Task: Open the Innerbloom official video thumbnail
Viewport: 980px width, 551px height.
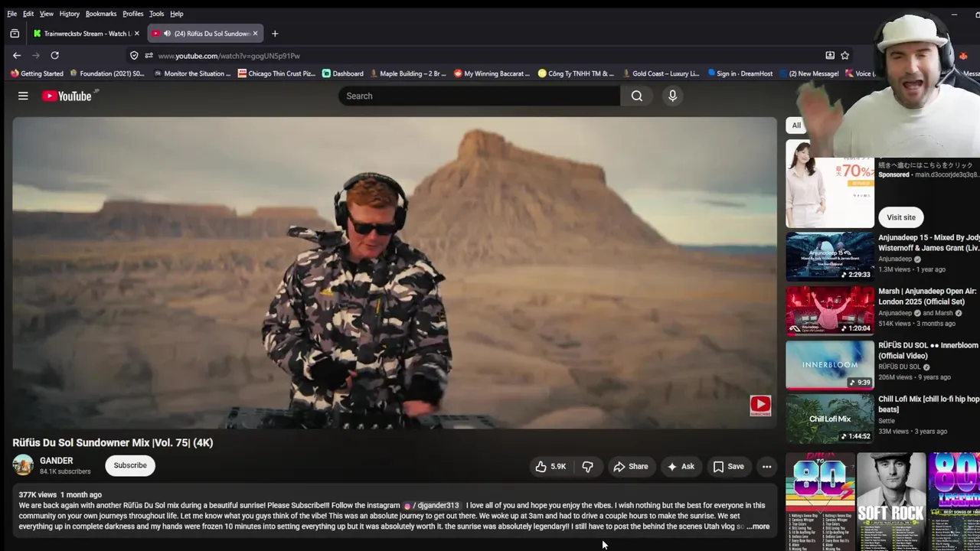Action: pyautogui.click(x=830, y=365)
